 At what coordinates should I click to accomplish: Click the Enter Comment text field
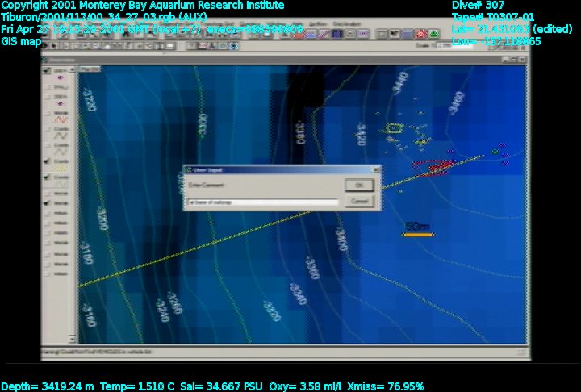(x=262, y=202)
